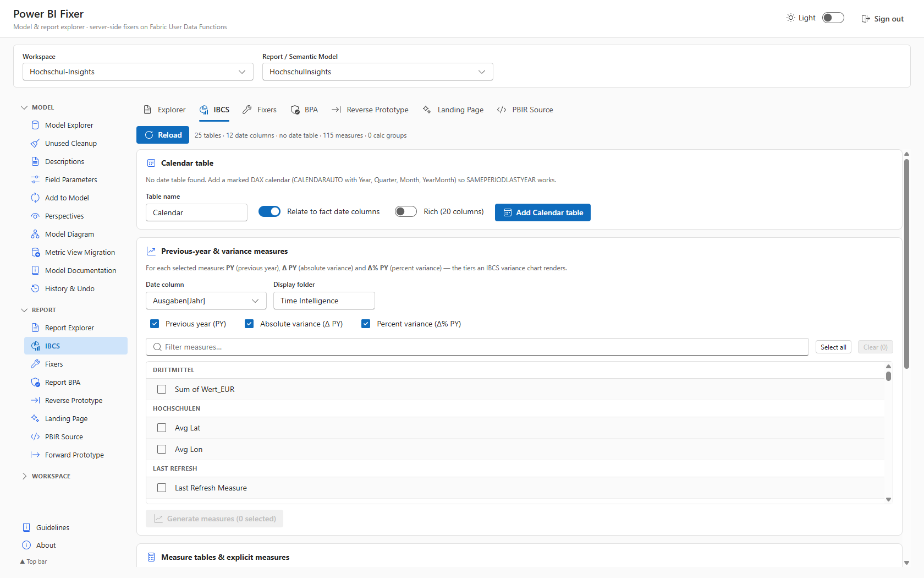The height and width of the screenshot is (578, 924).
Task: Open Date column dropdown Ausgaben[Jahr]
Action: click(x=206, y=301)
